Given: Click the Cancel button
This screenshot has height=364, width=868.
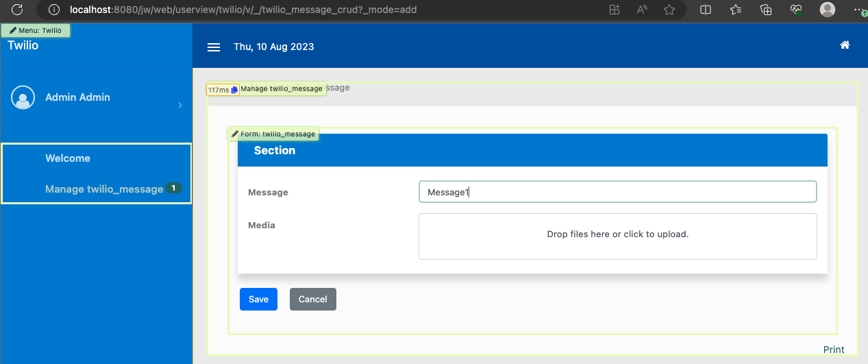Looking at the screenshot, I should click(x=312, y=300).
